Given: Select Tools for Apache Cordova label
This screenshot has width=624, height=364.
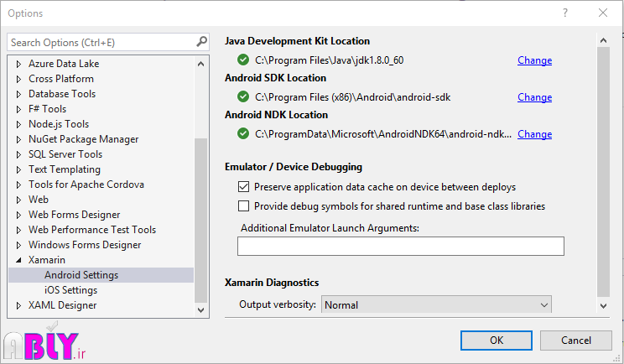Looking at the screenshot, I should [86, 185].
